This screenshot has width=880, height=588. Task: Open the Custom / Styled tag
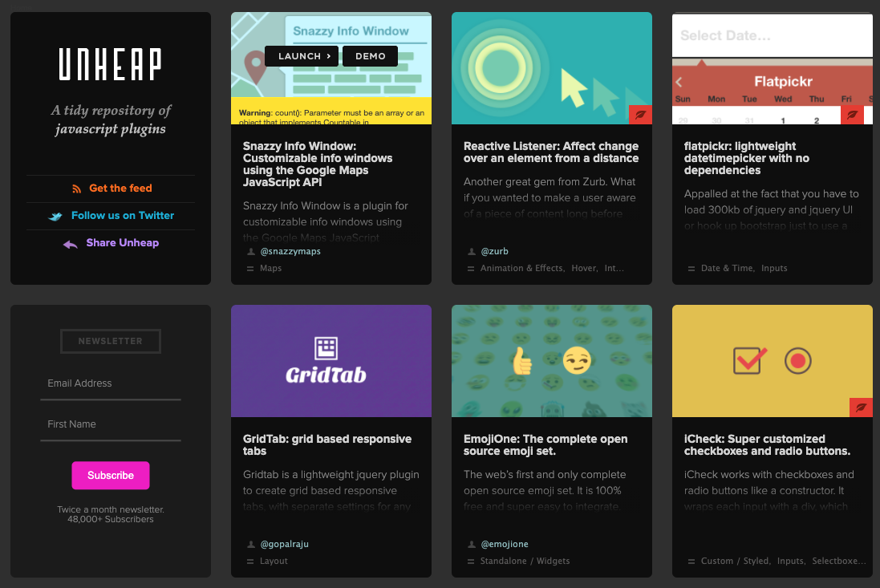(735, 561)
